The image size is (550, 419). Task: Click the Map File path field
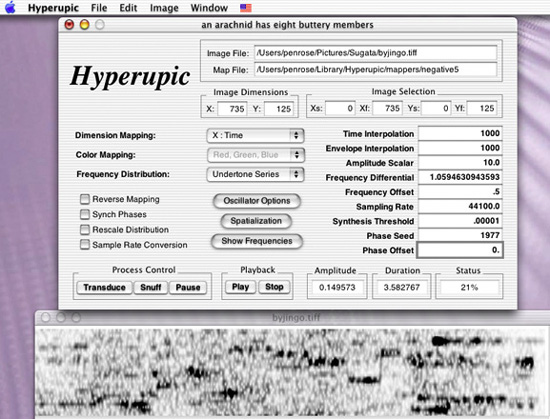tap(375, 69)
